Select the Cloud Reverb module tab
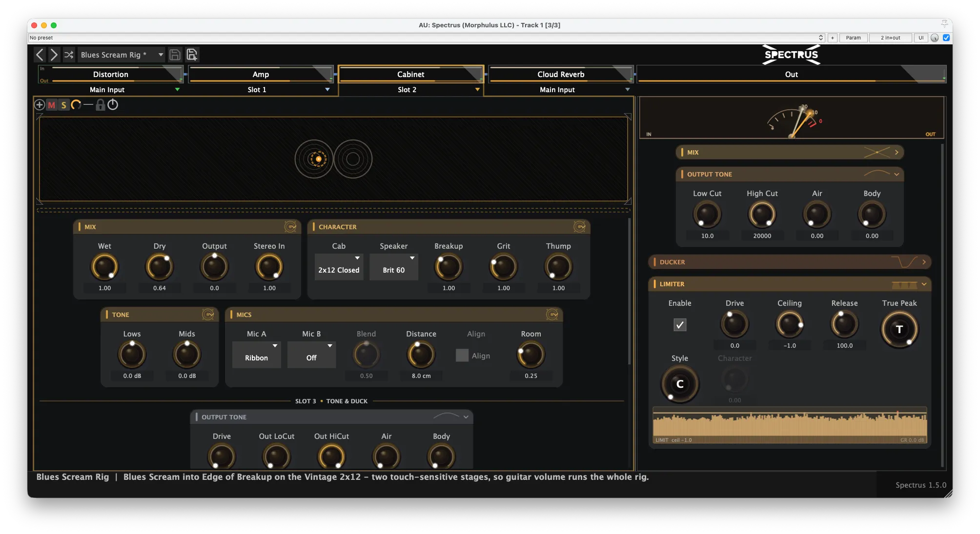Viewport: 980px width, 534px height. click(560, 74)
